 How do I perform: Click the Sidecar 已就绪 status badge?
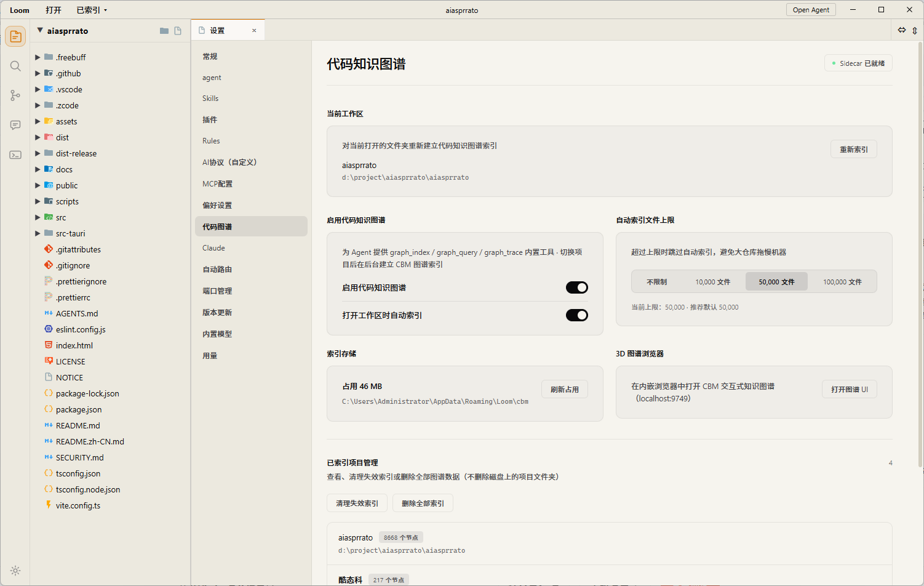click(x=858, y=63)
